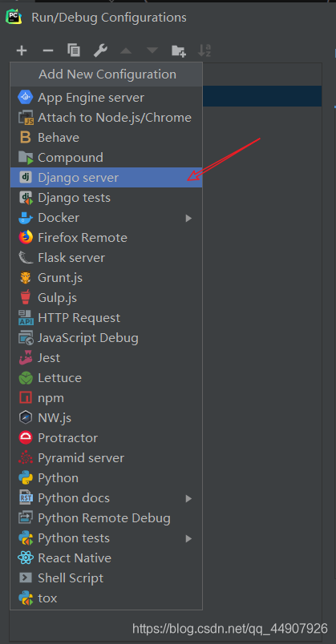Click the PyCharm logo in title bar

(14, 17)
